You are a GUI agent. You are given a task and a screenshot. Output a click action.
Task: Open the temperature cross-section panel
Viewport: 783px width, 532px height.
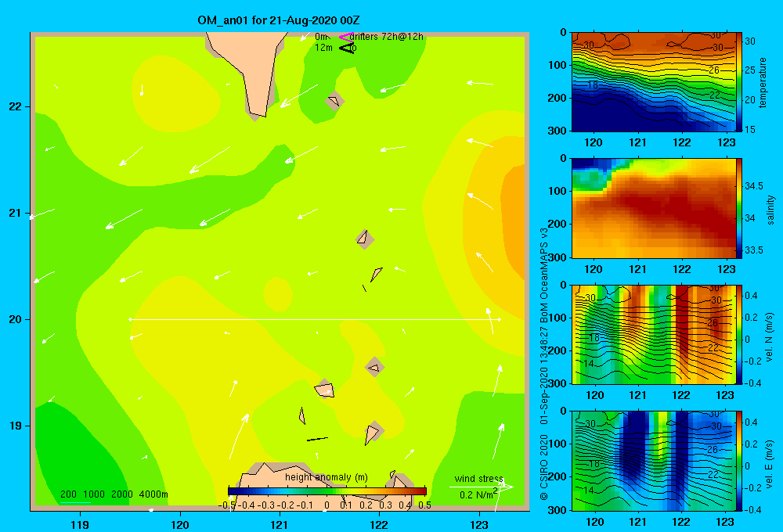click(654, 82)
